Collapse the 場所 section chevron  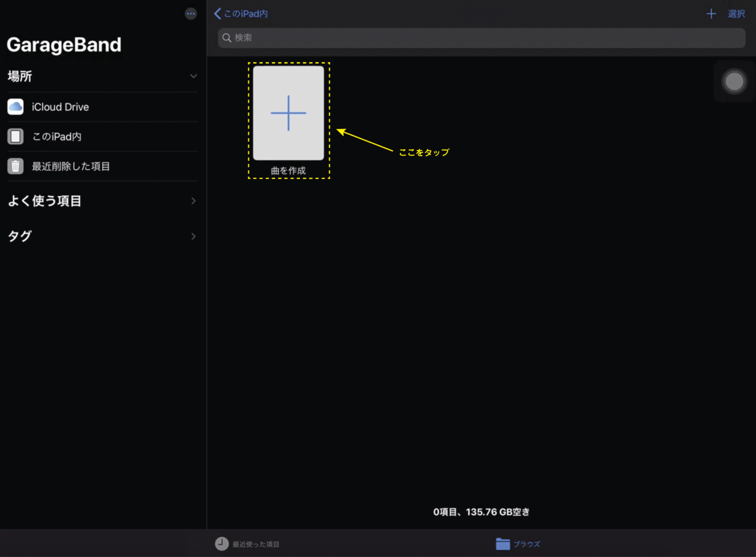pos(193,76)
